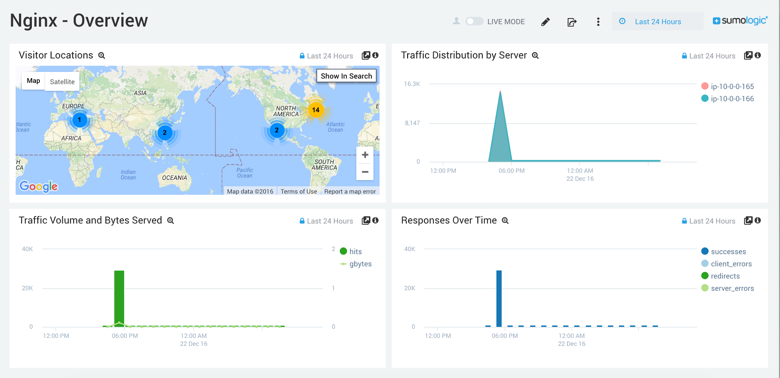Toggle the server_errors legend series
Viewport: 780px width, 378px height.
(x=727, y=288)
